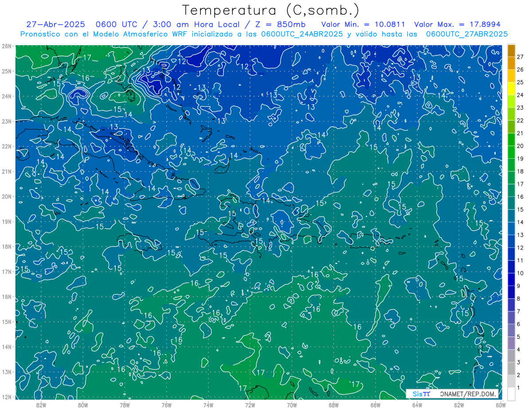Click color scale label '5'
Viewport: 532px width, 411px height.
(519, 337)
